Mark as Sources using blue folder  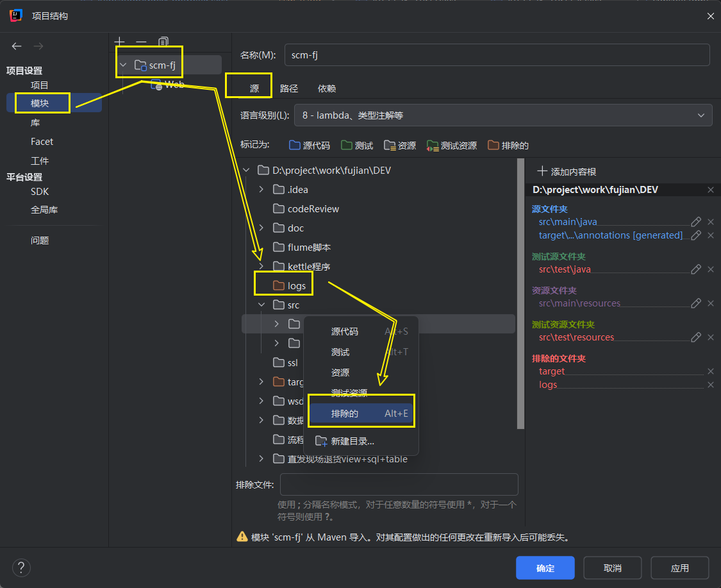pos(310,146)
